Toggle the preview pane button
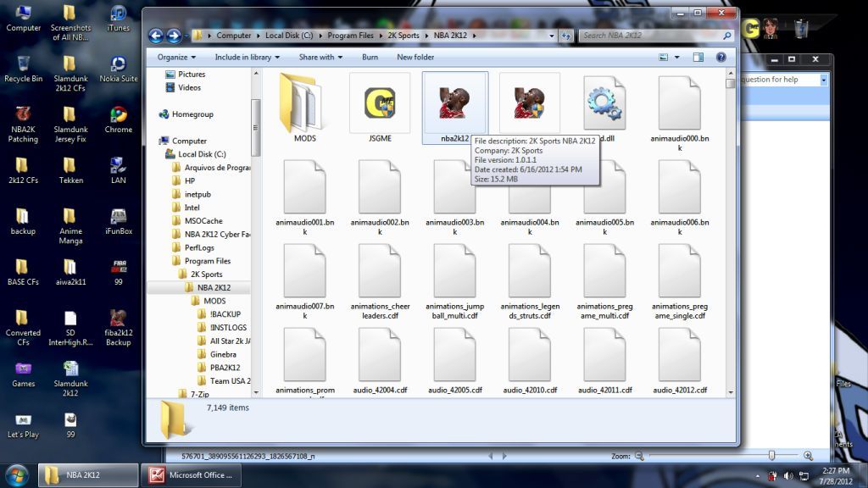The image size is (868, 488). [698, 57]
